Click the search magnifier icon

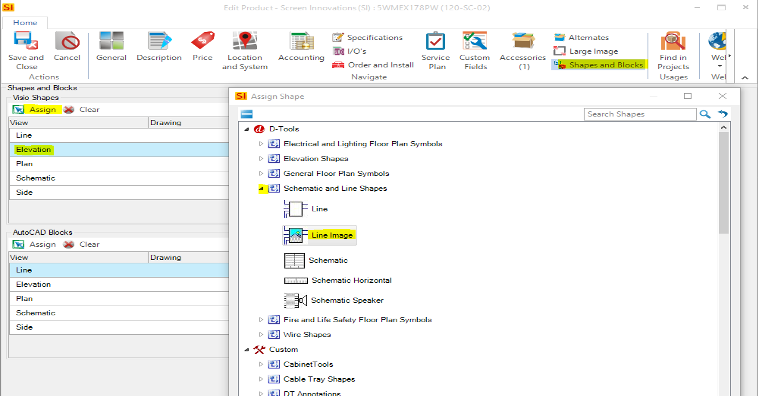705,114
